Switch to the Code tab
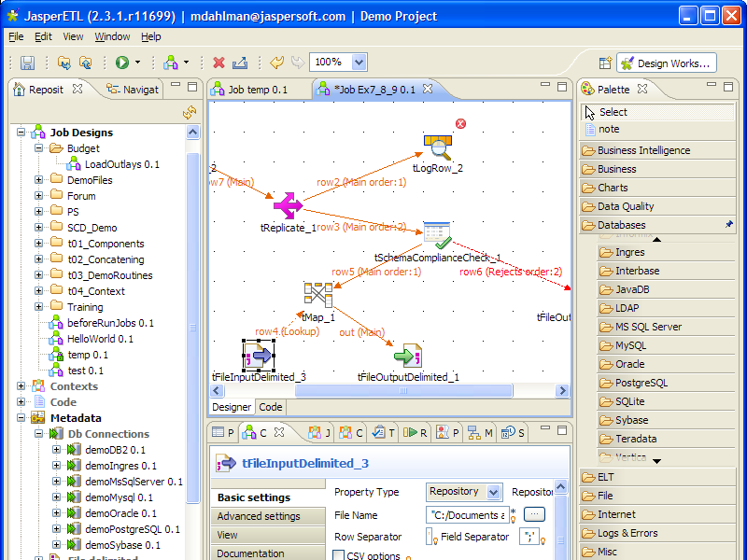The image size is (747, 560). tap(271, 407)
